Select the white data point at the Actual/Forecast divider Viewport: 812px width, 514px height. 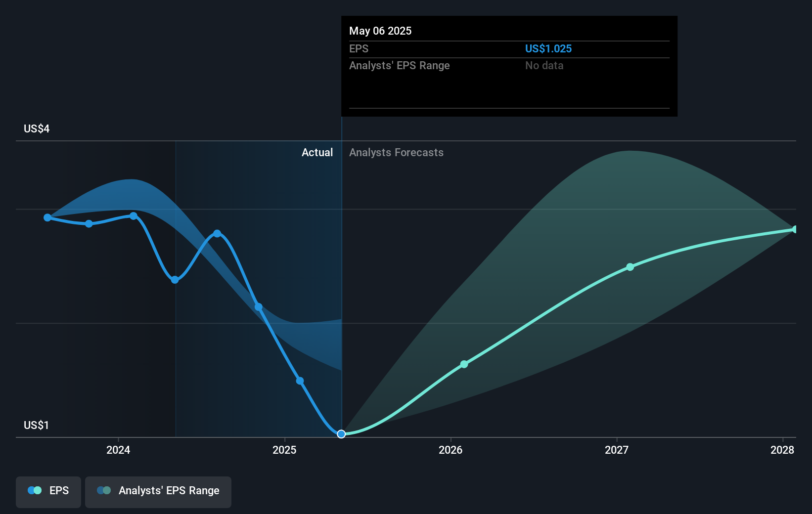[341, 434]
